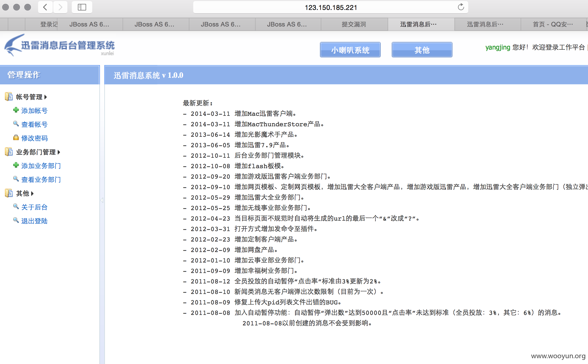The image size is (588, 364).
Task: Click the Xunlei logo in the header
Action: click(59, 45)
